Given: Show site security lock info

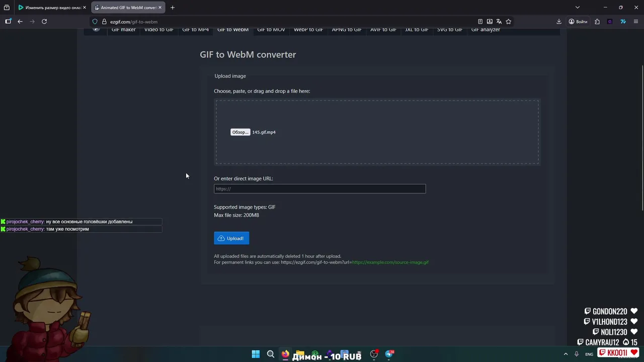Looking at the screenshot, I should click(104, 22).
